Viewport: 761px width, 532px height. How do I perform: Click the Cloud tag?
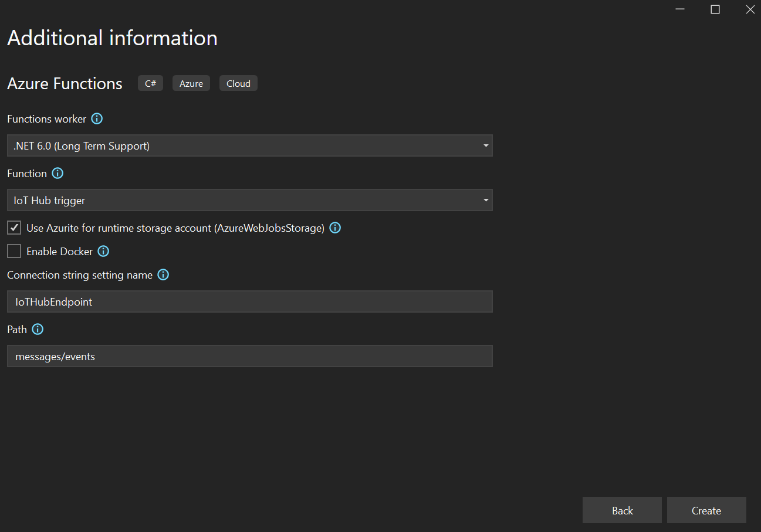238,83
